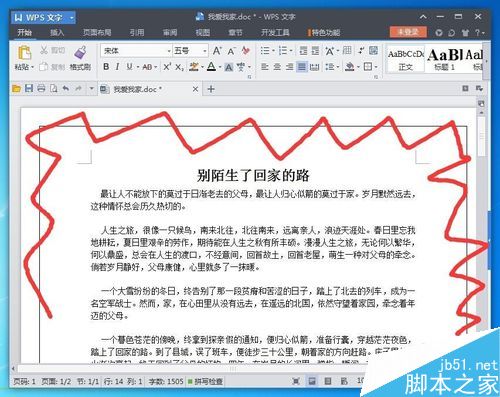This screenshot has width=500, height=397.
Task: Click the distributed alignment icon
Action: point(314,67)
